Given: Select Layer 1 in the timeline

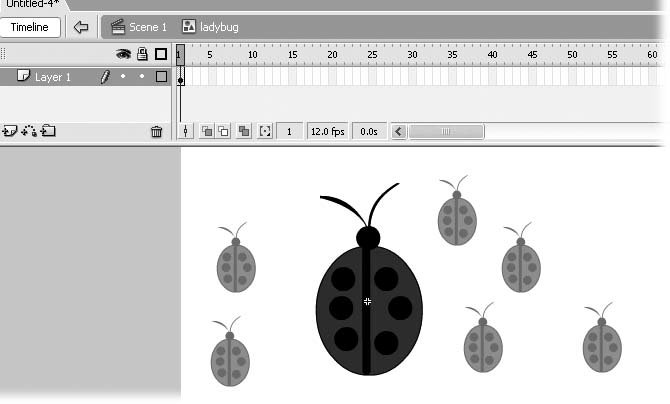Looking at the screenshot, I should (x=53, y=77).
